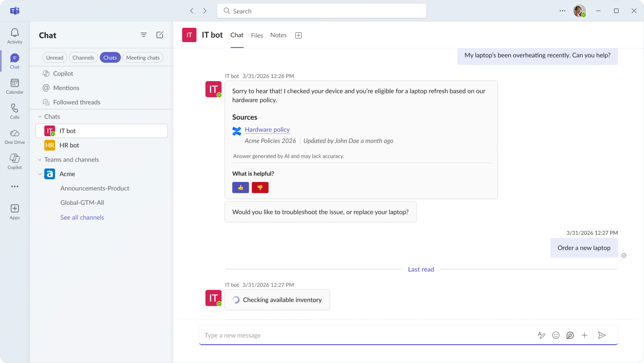Add a tab with the plus icon
Image resolution: width=644 pixels, height=363 pixels.
[299, 35]
